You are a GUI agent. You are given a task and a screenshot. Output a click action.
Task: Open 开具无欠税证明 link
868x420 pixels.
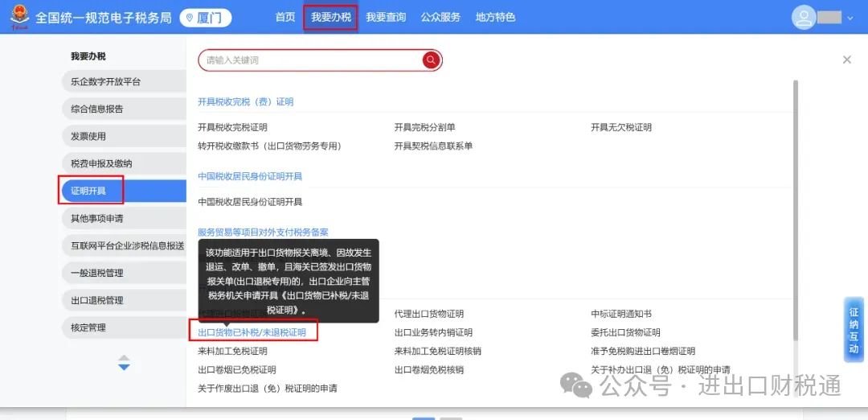click(x=621, y=127)
